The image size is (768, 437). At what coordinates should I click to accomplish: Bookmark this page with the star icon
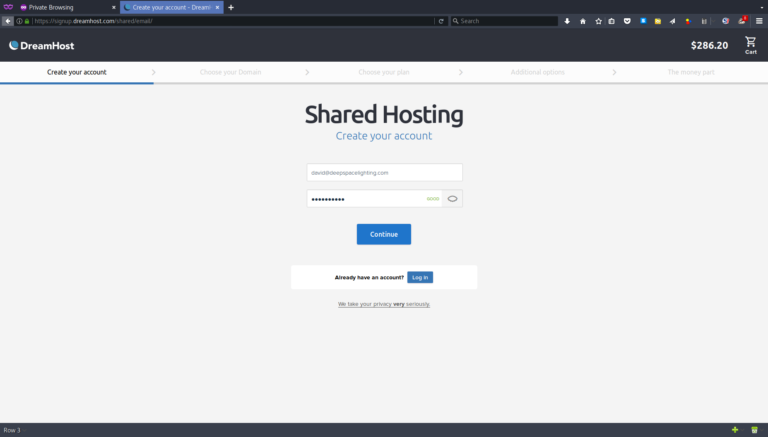[x=598, y=21]
